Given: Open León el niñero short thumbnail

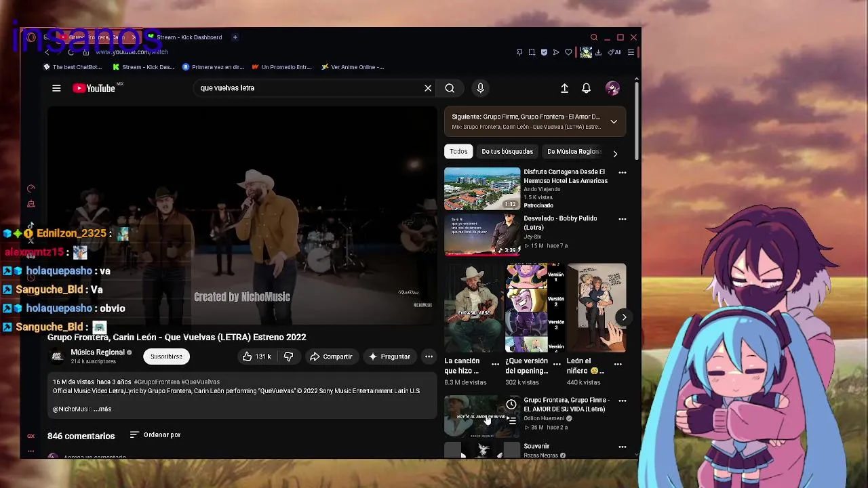Looking at the screenshot, I should (597, 308).
